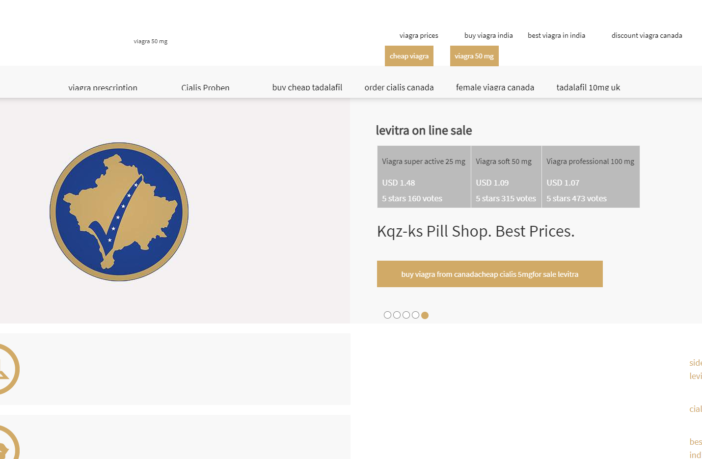Select 'tadalafil 10mg uk' navigation item
Screen dimensions: 702x459
pos(588,87)
